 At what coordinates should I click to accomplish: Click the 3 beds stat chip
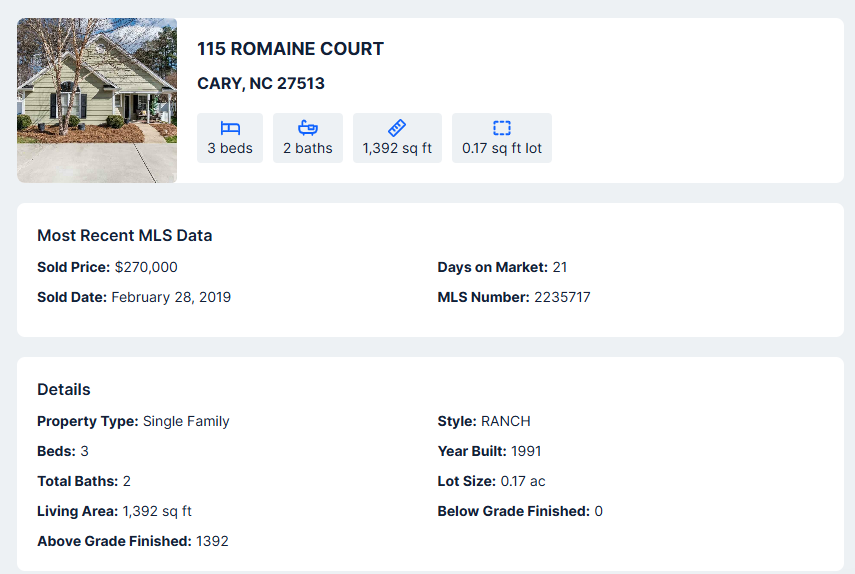click(x=230, y=138)
